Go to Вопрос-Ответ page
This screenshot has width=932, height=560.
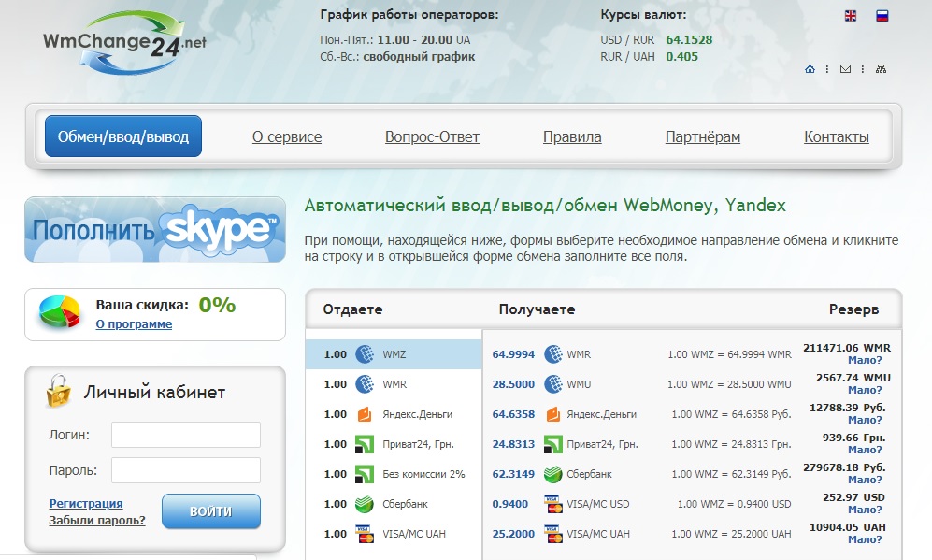coord(432,137)
